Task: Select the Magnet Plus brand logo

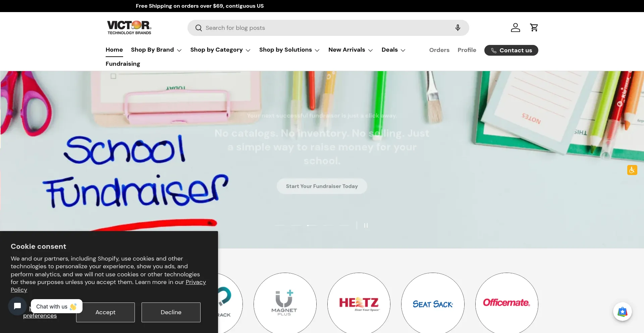Action: 285,303
